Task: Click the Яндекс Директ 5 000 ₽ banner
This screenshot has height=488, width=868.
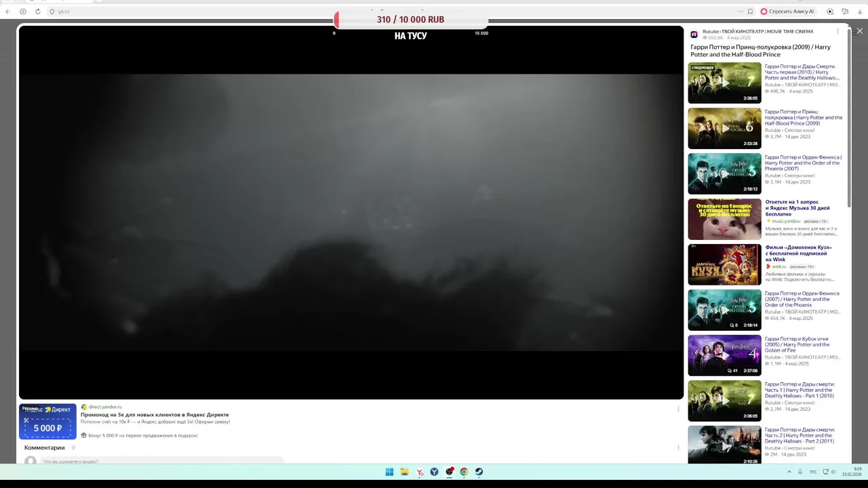Action: pos(47,422)
